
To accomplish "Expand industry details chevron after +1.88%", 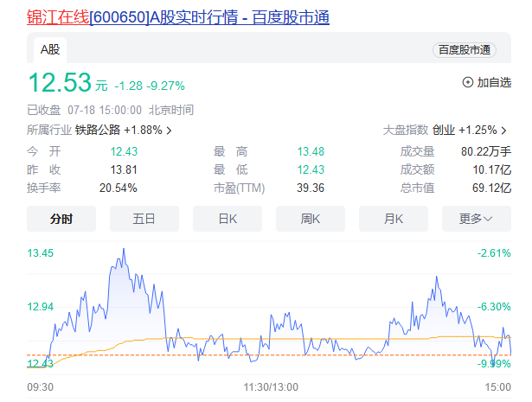I will pos(169,131).
